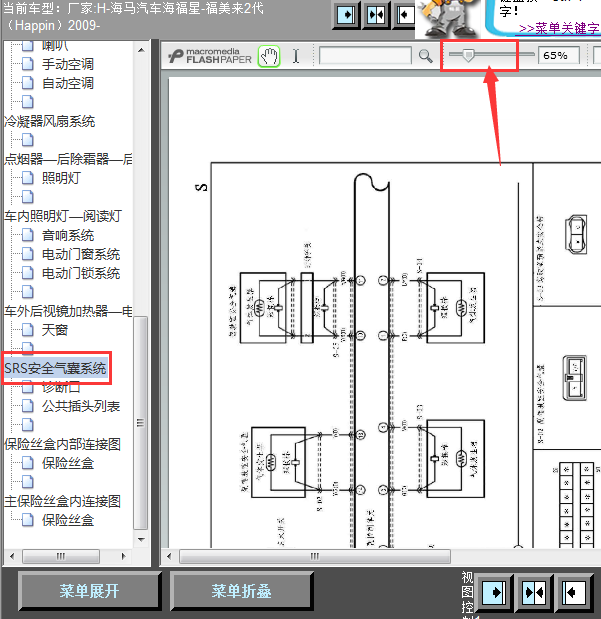Select SRS安全气囊系统 tree entry
Viewport: 601px width, 619px height.
pos(55,368)
